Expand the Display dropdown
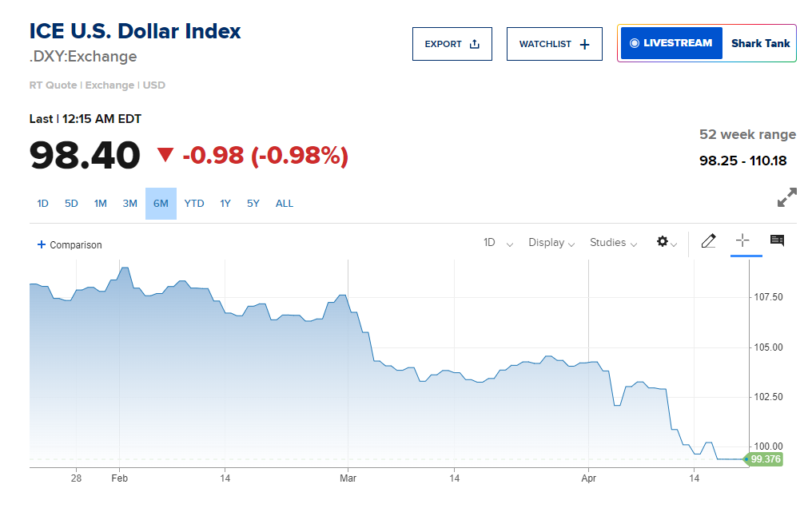The width and height of the screenshot is (812, 508). pos(551,243)
